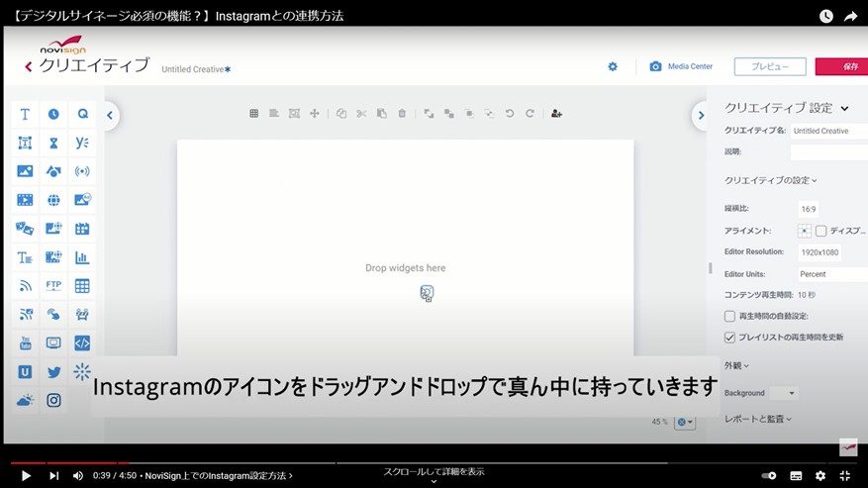
Task: Click the undo arrow in toolbar
Action: pyautogui.click(x=510, y=114)
